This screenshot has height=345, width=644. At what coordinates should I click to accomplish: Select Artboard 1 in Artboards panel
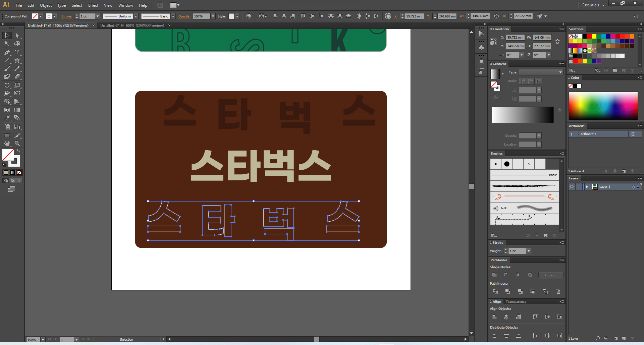point(605,134)
